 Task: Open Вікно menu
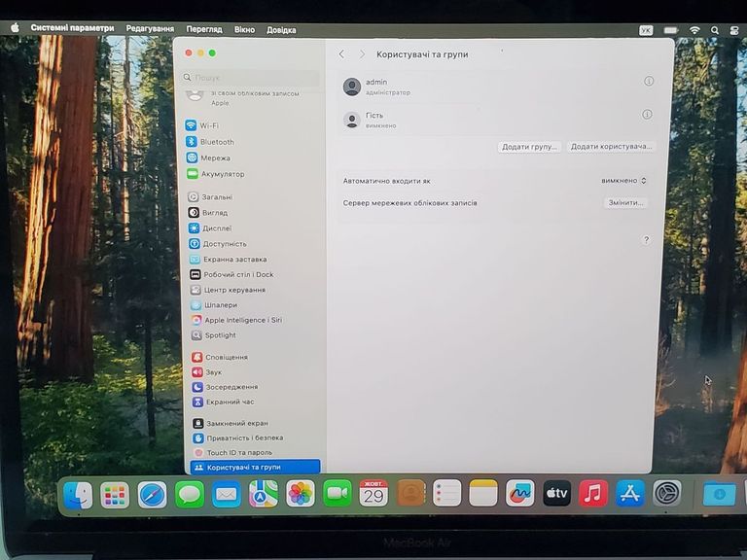(x=244, y=29)
